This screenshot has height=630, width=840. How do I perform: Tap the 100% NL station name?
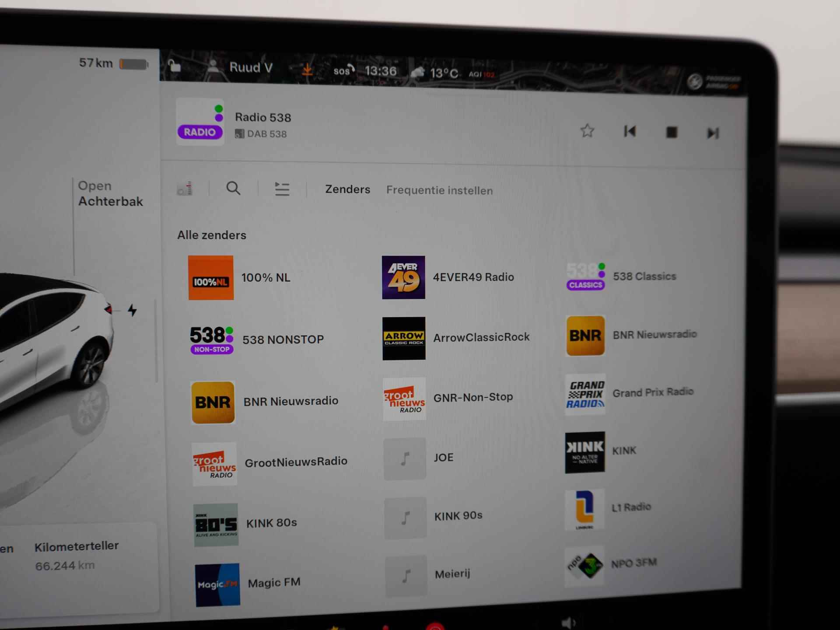[266, 278]
